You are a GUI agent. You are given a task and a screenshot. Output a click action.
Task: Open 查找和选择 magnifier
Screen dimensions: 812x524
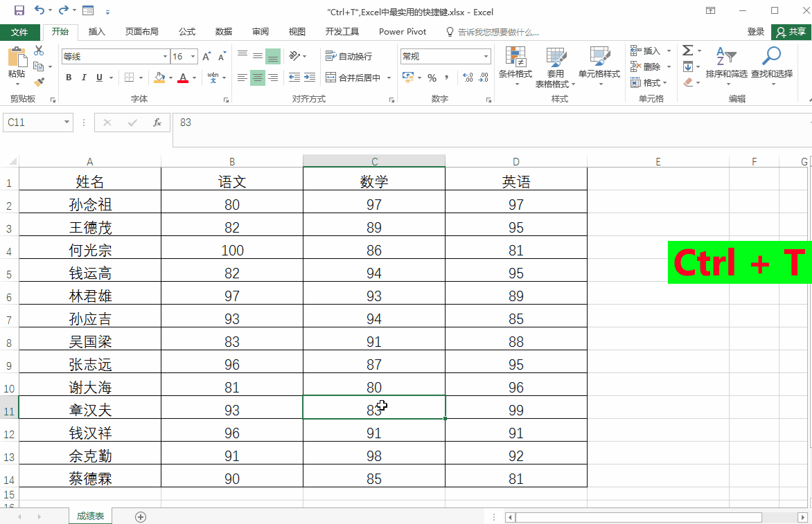pyautogui.click(x=772, y=64)
